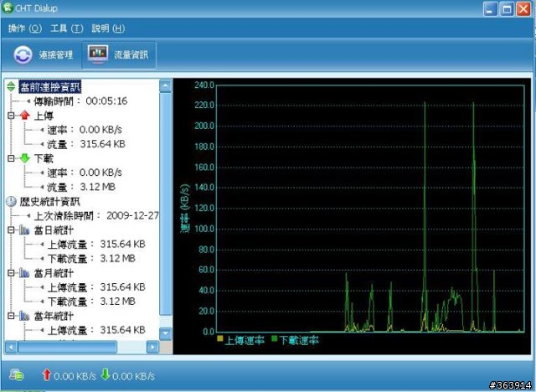Click the 下載速率 legend label

(x=299, y=340)
